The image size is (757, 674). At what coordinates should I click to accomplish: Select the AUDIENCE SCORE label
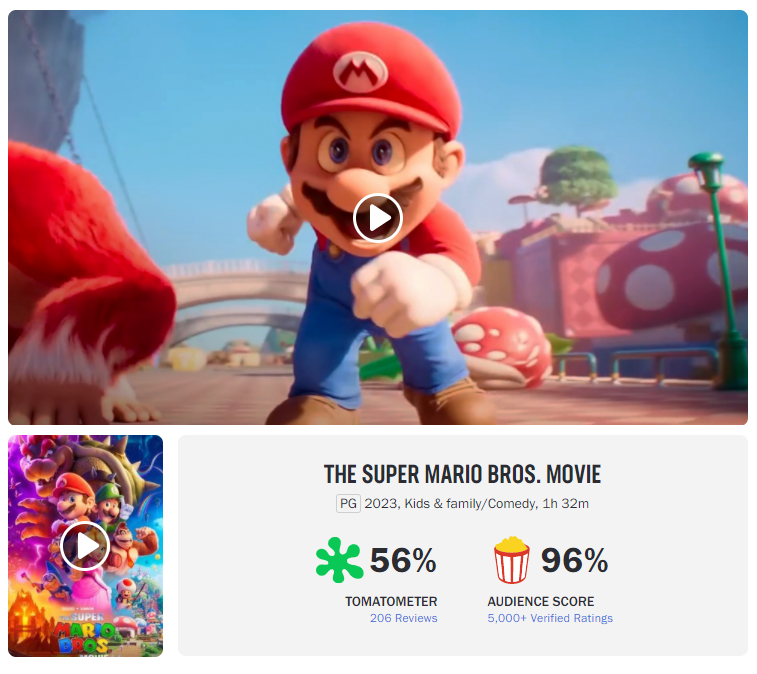[x=541, y=601]
